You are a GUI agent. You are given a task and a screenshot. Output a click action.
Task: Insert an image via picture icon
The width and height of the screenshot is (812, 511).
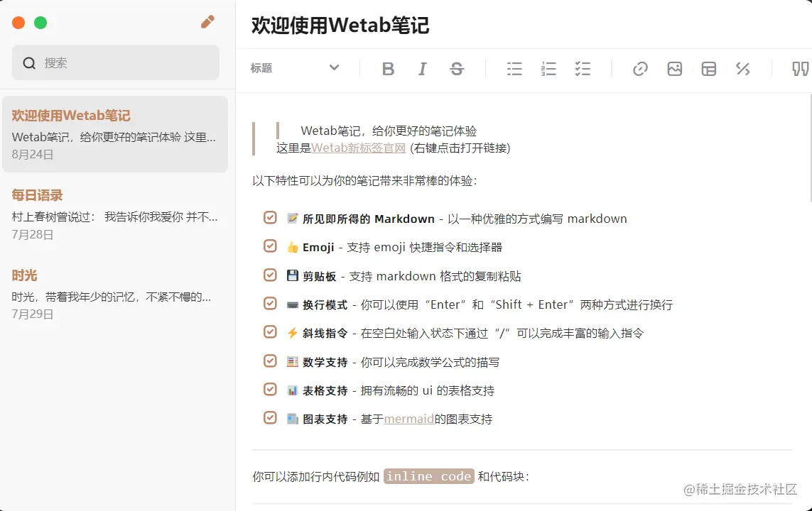675,69
